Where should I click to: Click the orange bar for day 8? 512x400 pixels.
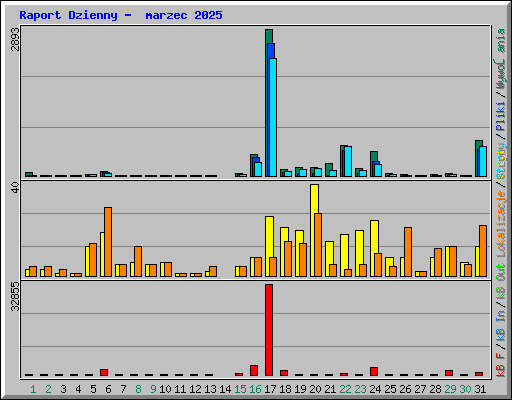click(138, 262)
